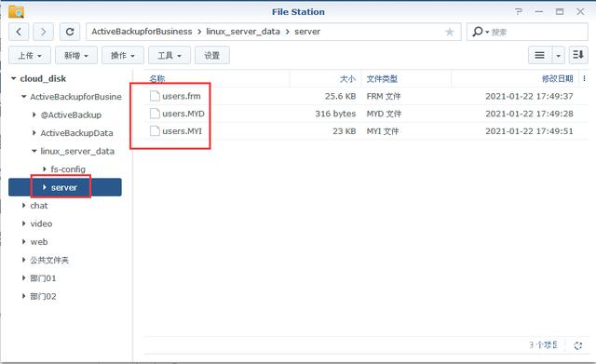Select the chat folder in tree

39,206
